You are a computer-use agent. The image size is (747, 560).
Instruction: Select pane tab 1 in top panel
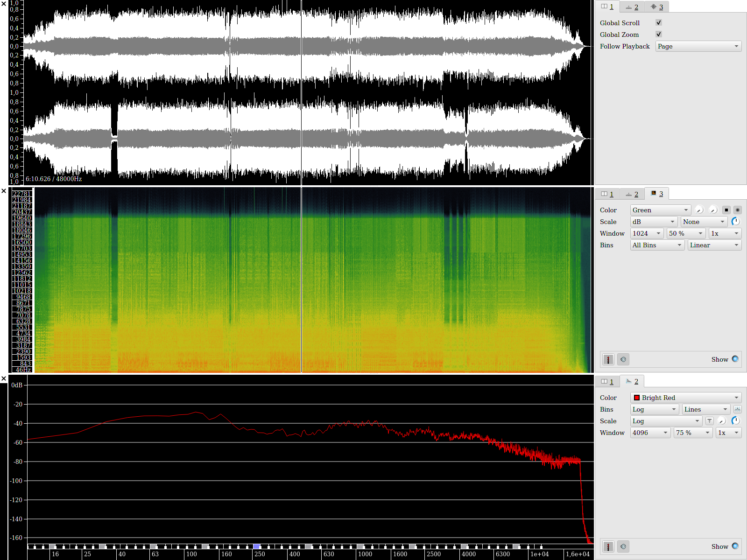point(607,7)
